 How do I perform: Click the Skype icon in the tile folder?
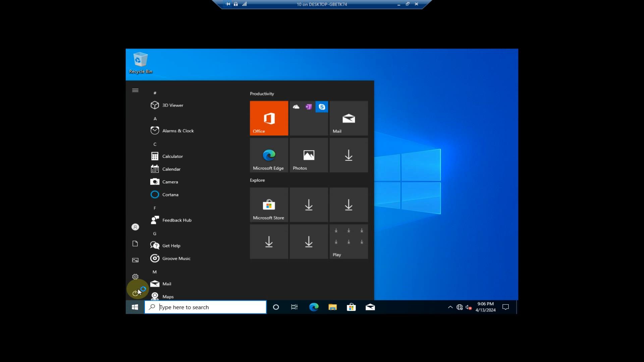[322, 107]
